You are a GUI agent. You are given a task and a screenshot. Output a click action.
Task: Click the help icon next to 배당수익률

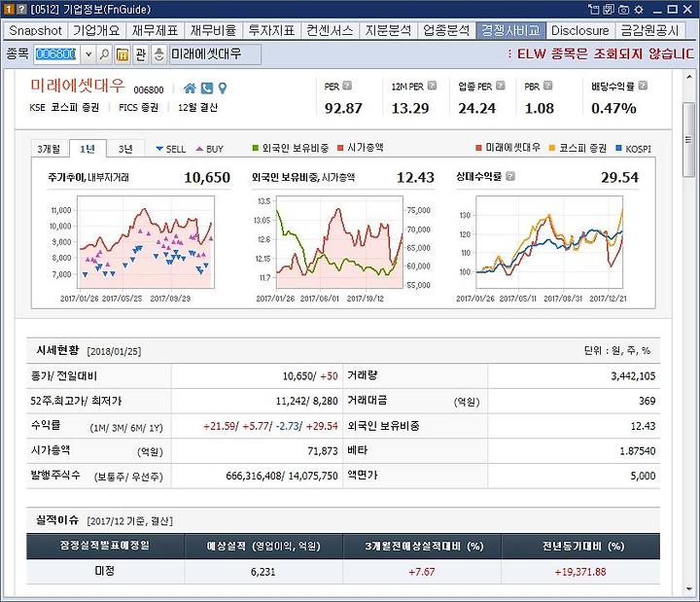tap(643, 86)
